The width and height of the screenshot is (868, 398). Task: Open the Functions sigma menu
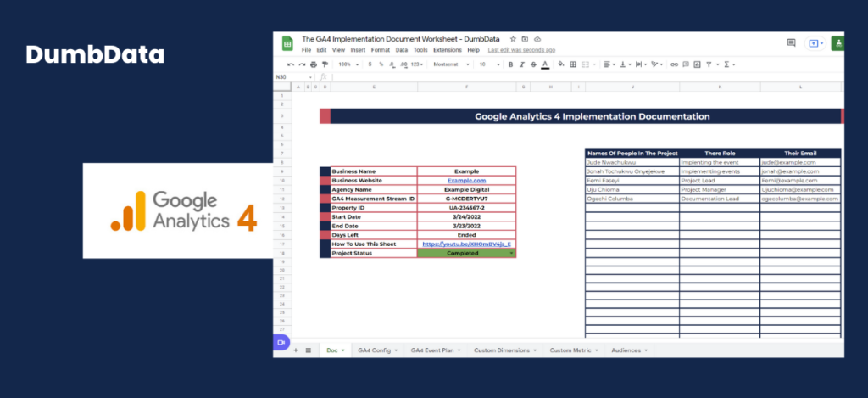point(726,64)
